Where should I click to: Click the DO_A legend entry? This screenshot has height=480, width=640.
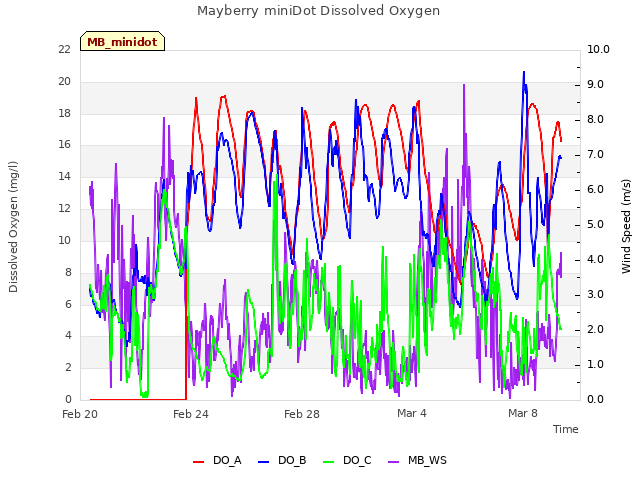pyautogui.click(x=217, y=461)
